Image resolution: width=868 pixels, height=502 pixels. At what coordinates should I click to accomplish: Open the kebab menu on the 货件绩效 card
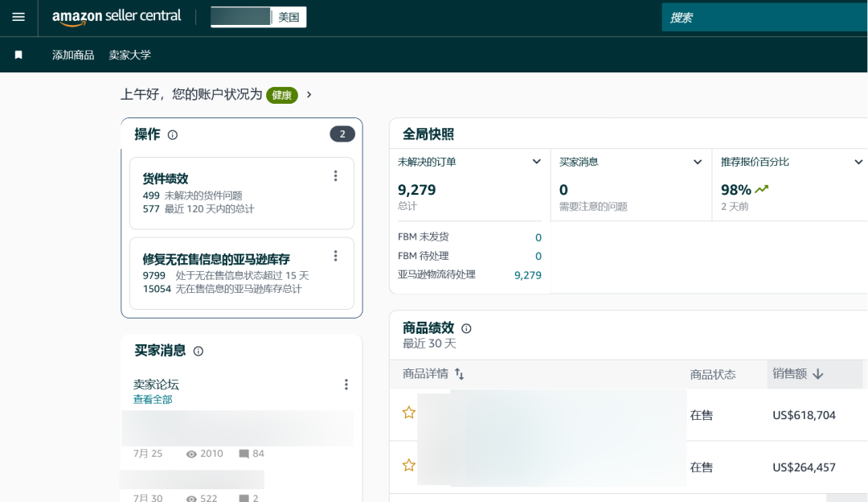[336, 175]
